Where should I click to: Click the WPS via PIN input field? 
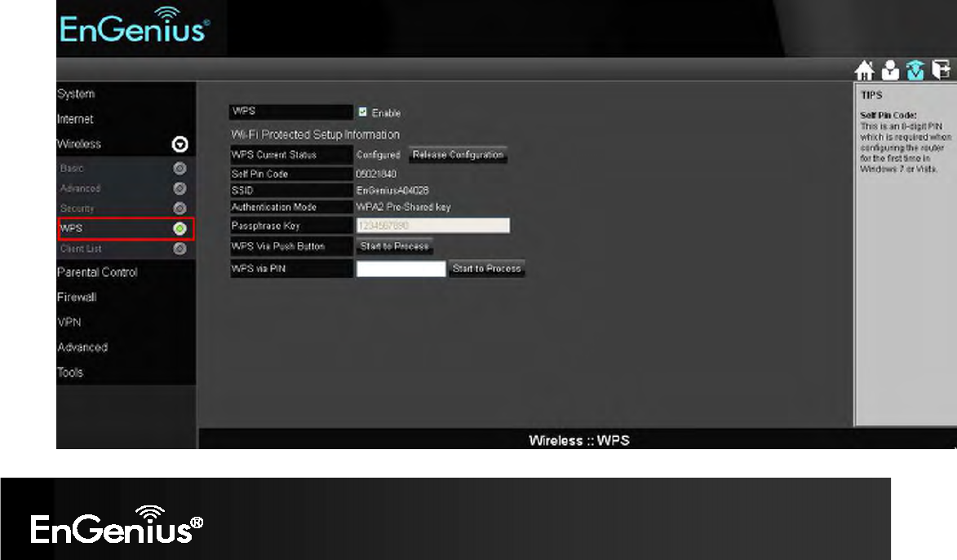401,268
